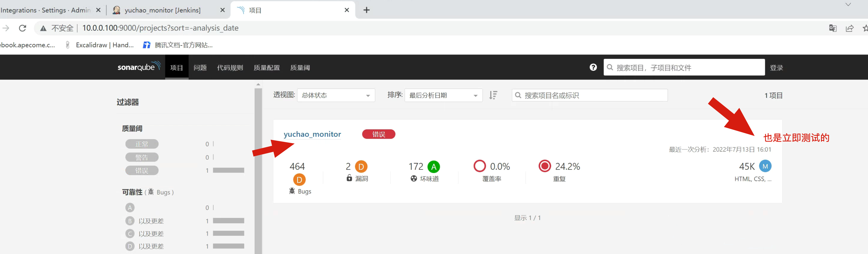
Task: Switch to yuchao_monitor Jenkins tab
Action: click(x=162, y=10)
